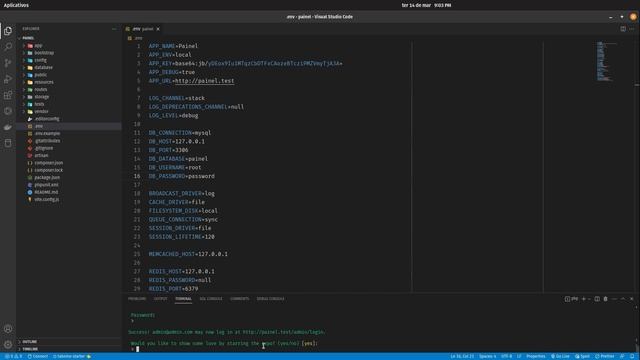Click Prettier in status bar
The width and height of the screenshot is (640, 360).
[x=604, y=356]
